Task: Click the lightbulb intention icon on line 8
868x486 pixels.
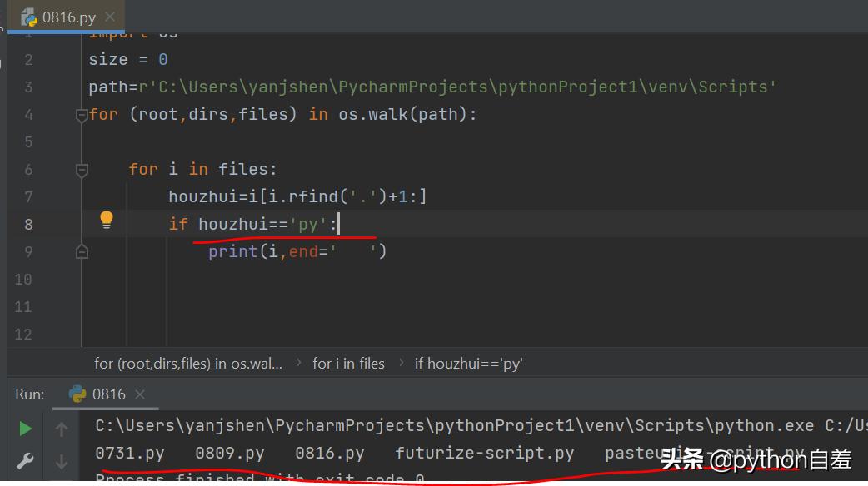Action: [107, 220]
